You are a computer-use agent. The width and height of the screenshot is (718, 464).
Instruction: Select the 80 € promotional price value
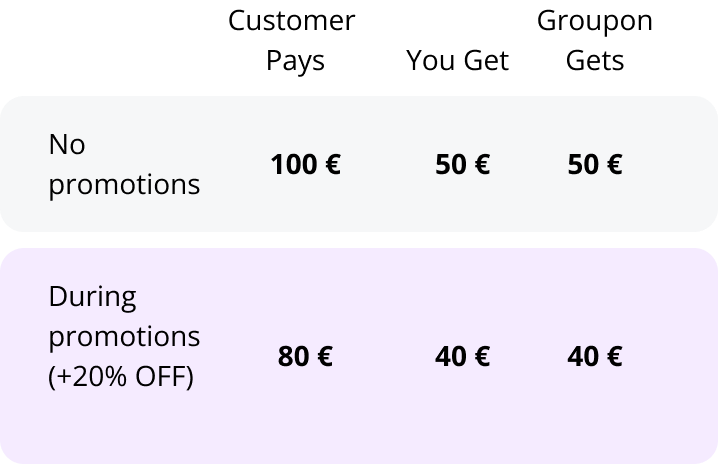tap(305, 356)
